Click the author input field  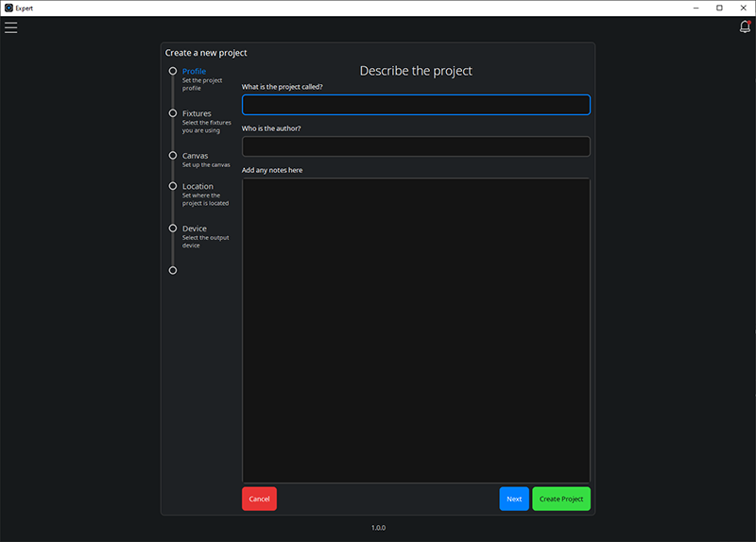tap(416, 146)
